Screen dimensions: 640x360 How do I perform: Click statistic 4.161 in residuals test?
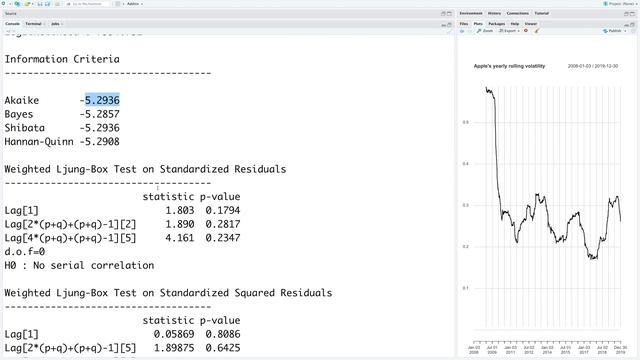[x=180, y=238]
